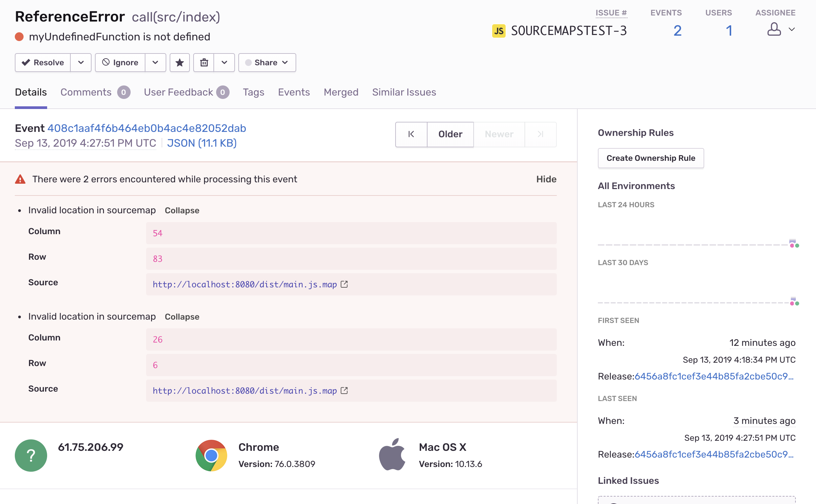This screenshot has width=816, height=504.
Task: Click the green user question mark avatar
Action: [31, 456]
